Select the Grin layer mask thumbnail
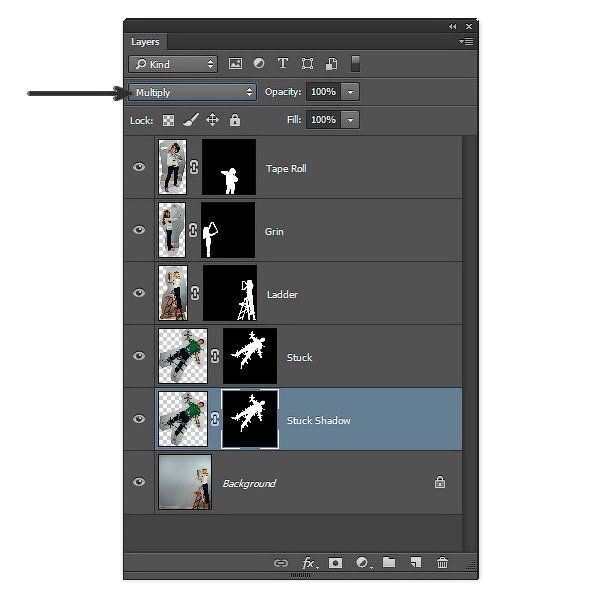 [228, 230]
